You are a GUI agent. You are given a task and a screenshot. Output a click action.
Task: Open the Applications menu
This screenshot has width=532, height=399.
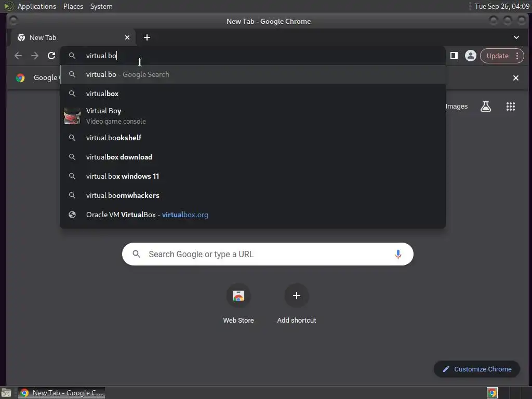37,6
